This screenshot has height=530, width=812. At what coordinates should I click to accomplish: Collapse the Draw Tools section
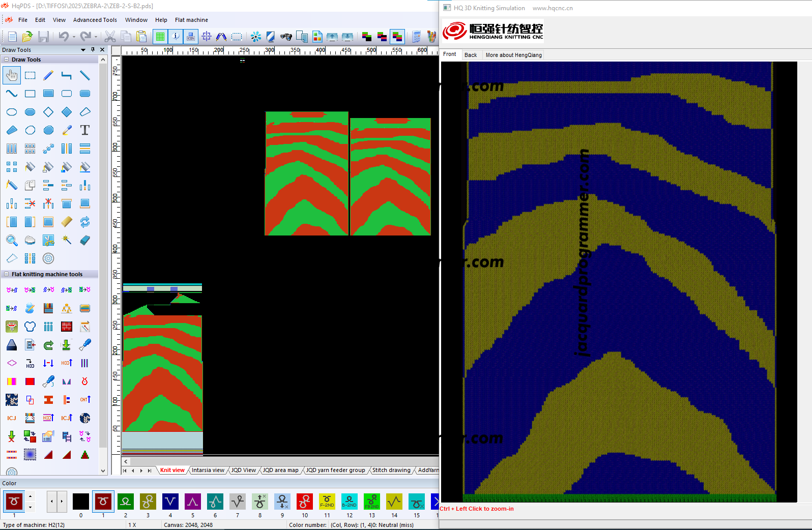7,60
